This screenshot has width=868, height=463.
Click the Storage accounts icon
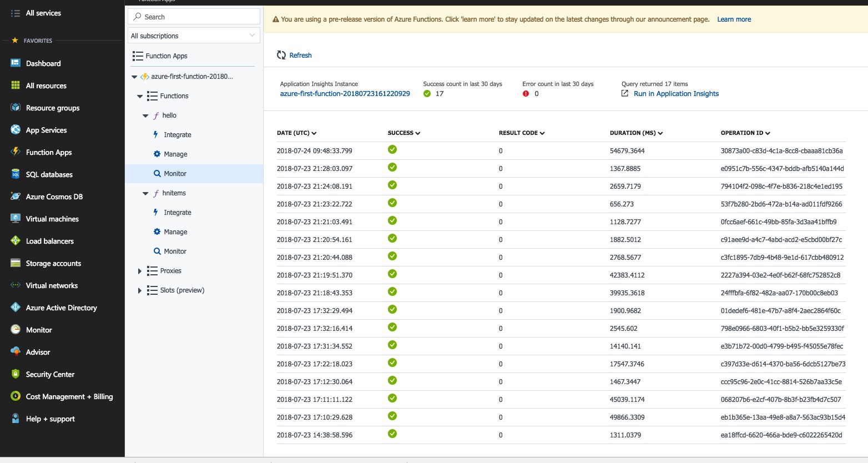16,263
